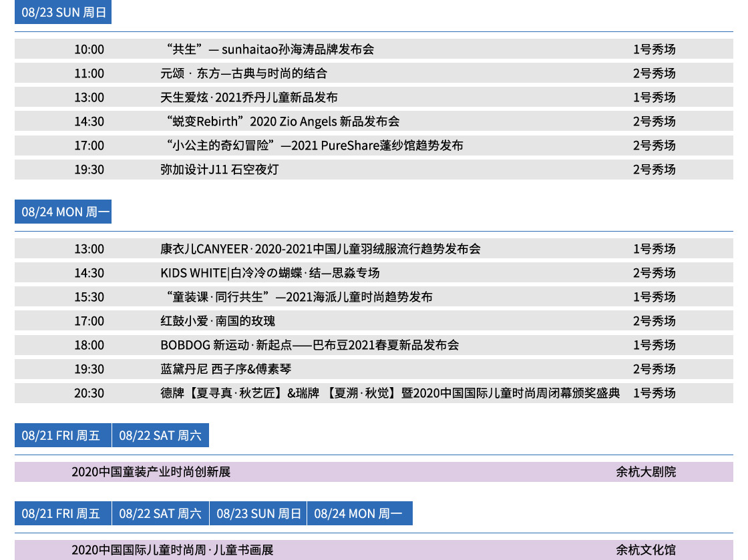Click 2号秀场 in the PureShare蓬纱馆 row
Screen dimensions: 748x560
[x=654, y=146]
